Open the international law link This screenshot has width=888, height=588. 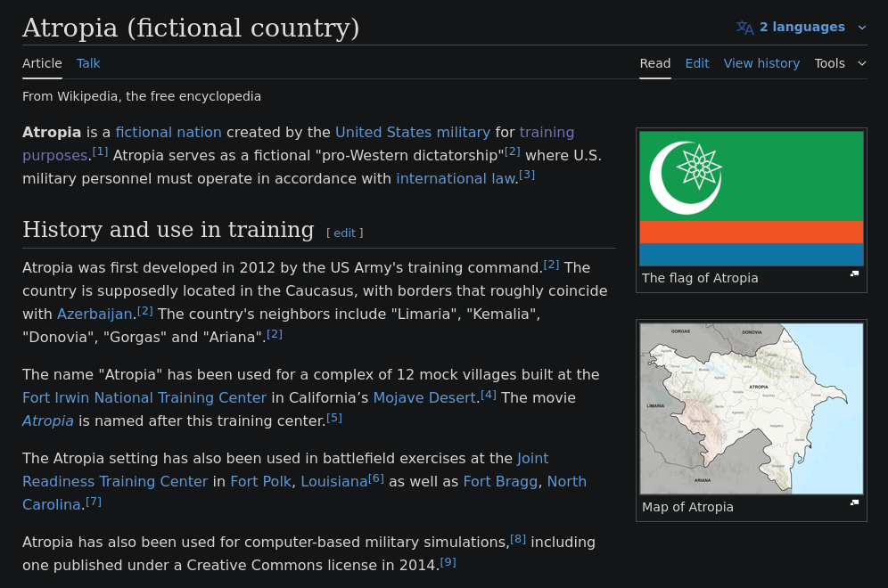456,179
